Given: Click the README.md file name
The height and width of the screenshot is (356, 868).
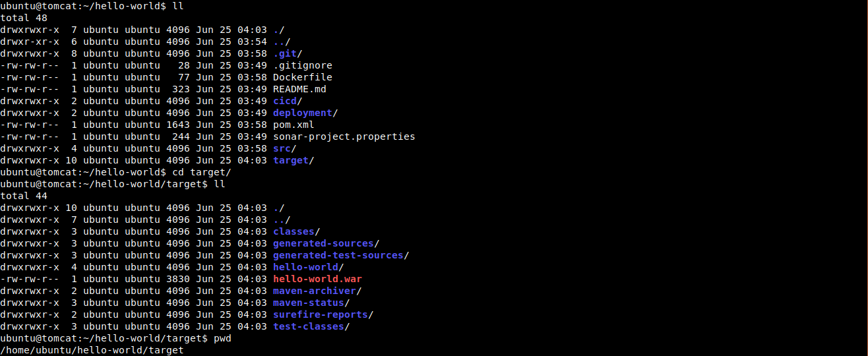Looking at the screenshot, I should coord(299,89).
